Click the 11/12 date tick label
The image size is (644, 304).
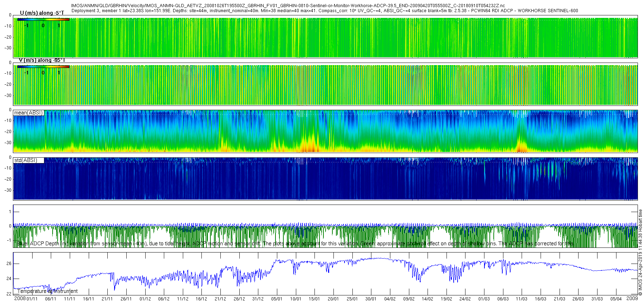(x=182, y=299)
